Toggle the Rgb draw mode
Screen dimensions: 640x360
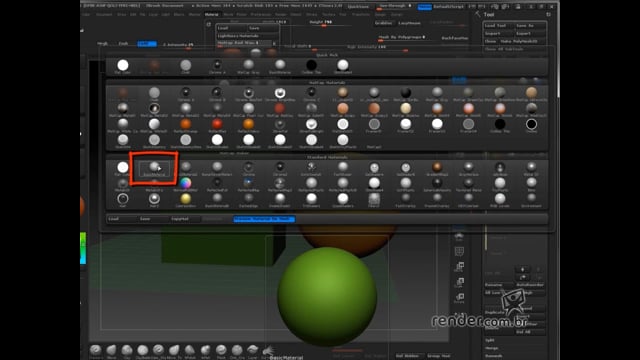123,43
